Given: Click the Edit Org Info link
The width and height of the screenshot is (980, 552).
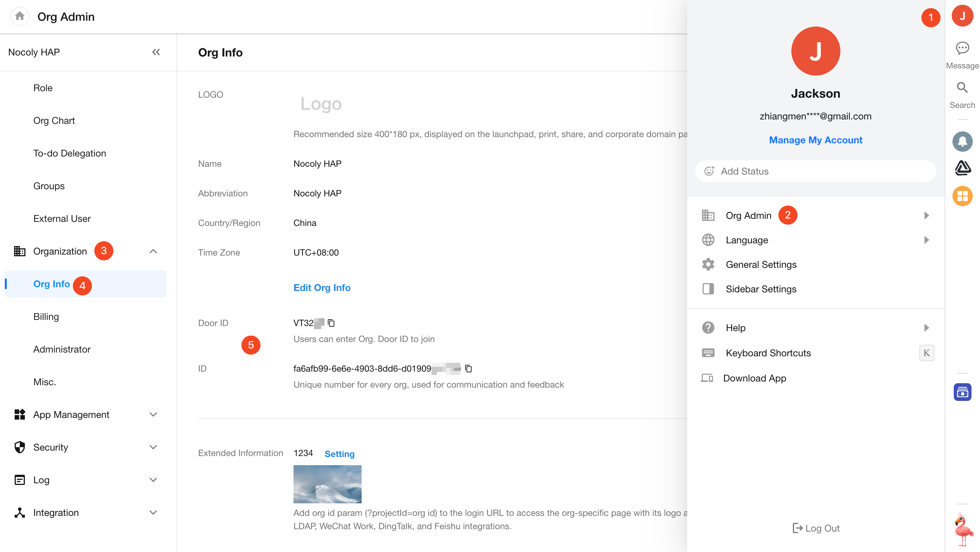Looking at the screenshot, I should tap(322, 288).
